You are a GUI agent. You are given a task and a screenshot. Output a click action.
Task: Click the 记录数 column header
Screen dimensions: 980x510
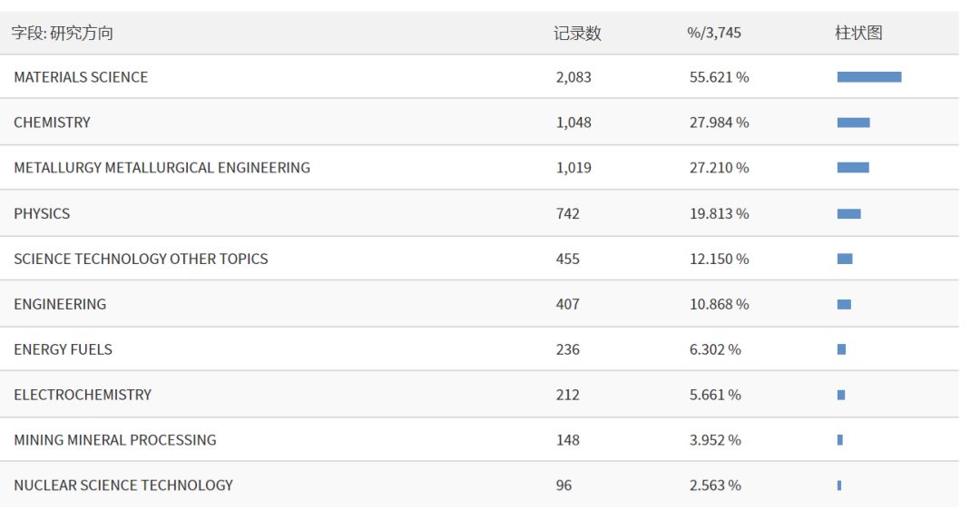(577, 34)
